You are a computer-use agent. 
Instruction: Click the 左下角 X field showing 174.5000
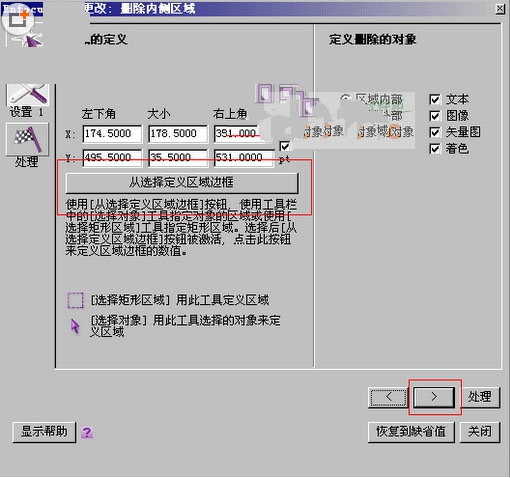pyautogui.click(x=112, y=134)
